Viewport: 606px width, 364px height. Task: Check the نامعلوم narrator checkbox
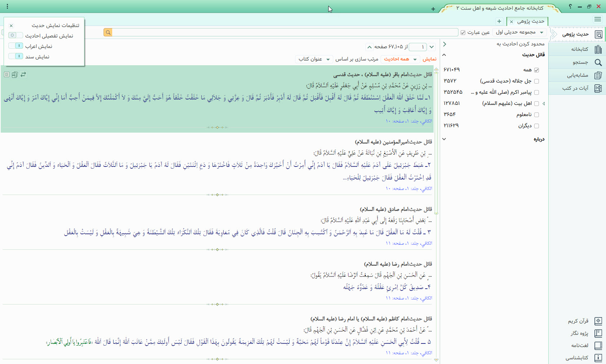point(536,115)
